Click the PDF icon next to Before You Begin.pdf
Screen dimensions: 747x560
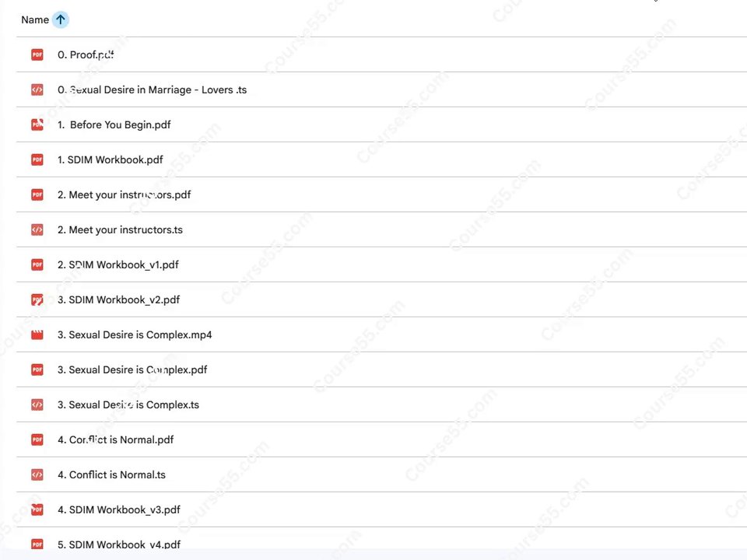[x=37, y=124]
